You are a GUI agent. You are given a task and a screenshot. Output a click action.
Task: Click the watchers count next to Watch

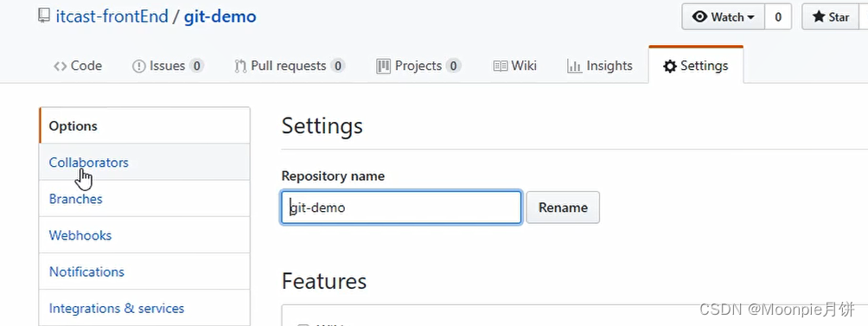pyautogui.click(x=778, y=17)
